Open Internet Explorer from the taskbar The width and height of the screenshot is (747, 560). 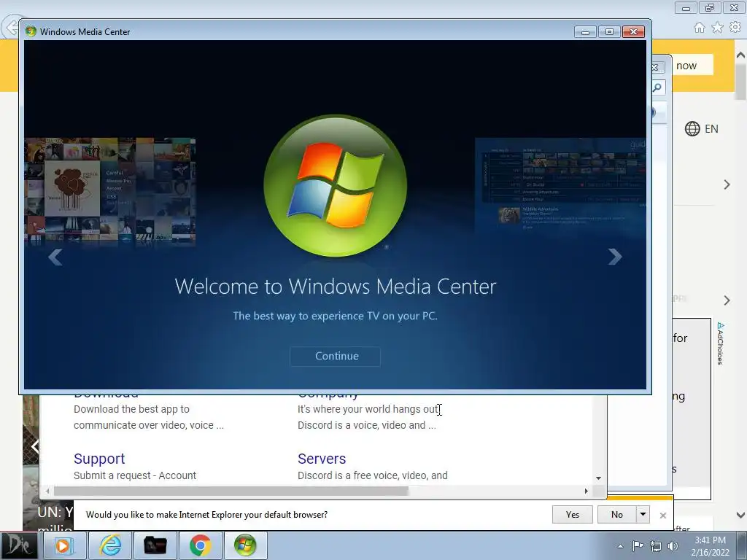pyautogui.click(x=110, y=545)
